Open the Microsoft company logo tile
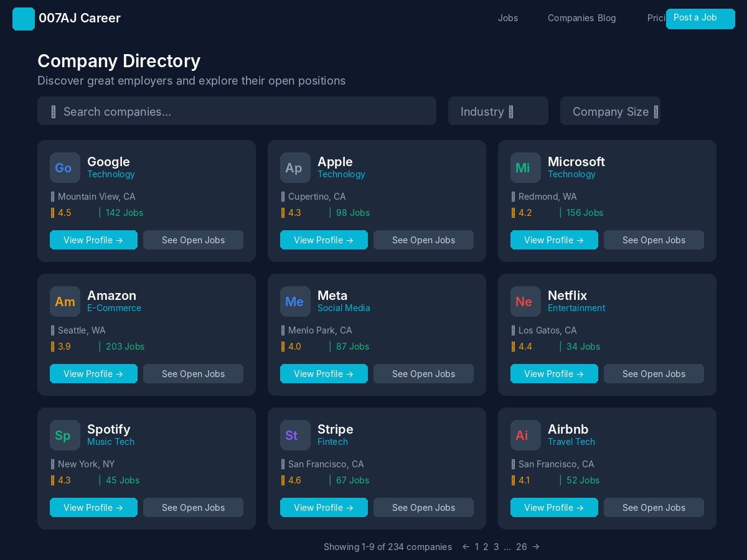 [x=525, y=167]
